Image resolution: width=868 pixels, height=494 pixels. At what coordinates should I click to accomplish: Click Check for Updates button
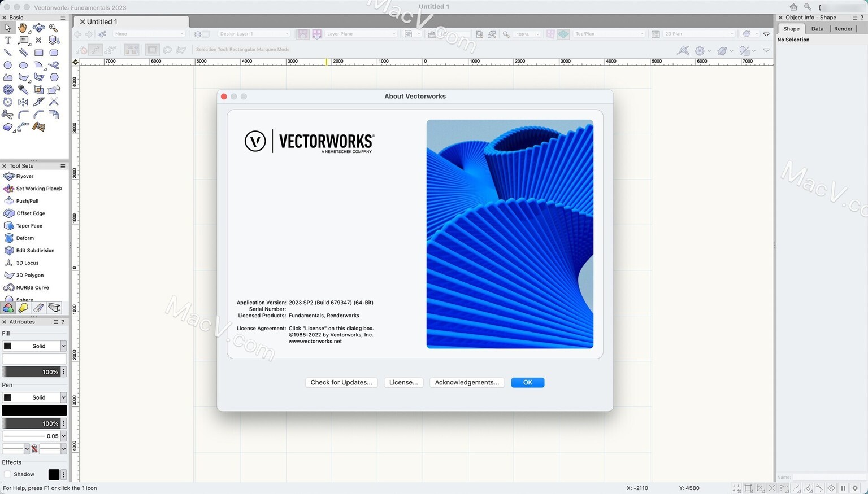341,383
